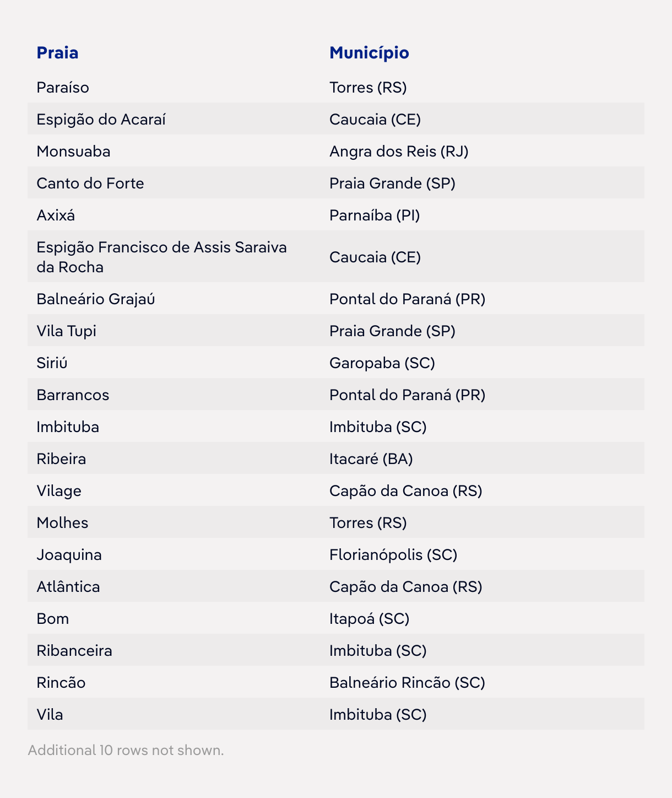The height and width of the screenshot is (798, 672).
Task: Select the Molhes row
Action: 62,523
